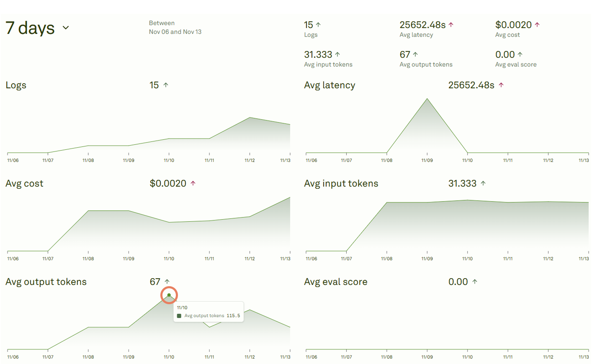Image resolution: width=592 pixels, height=364 pixels.
Task: Select the Avg input tokens panel title
Action: pyautogui.click(x=341, y=183)
